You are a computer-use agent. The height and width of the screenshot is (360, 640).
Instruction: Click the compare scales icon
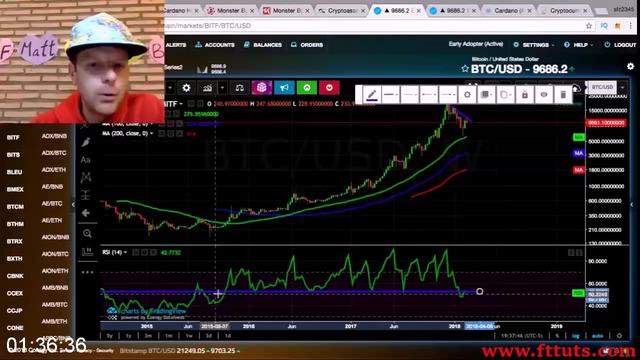(240, 88)
